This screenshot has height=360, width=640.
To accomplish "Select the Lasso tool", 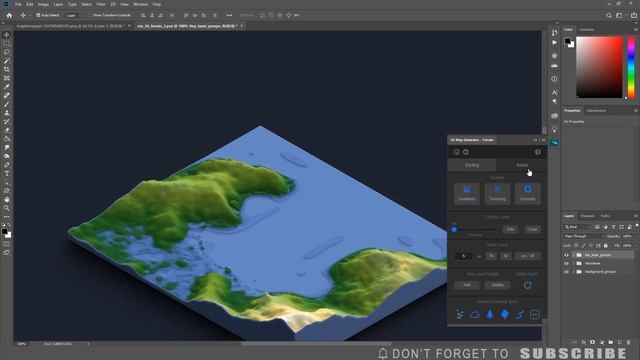I will click(x=7, y=52).
